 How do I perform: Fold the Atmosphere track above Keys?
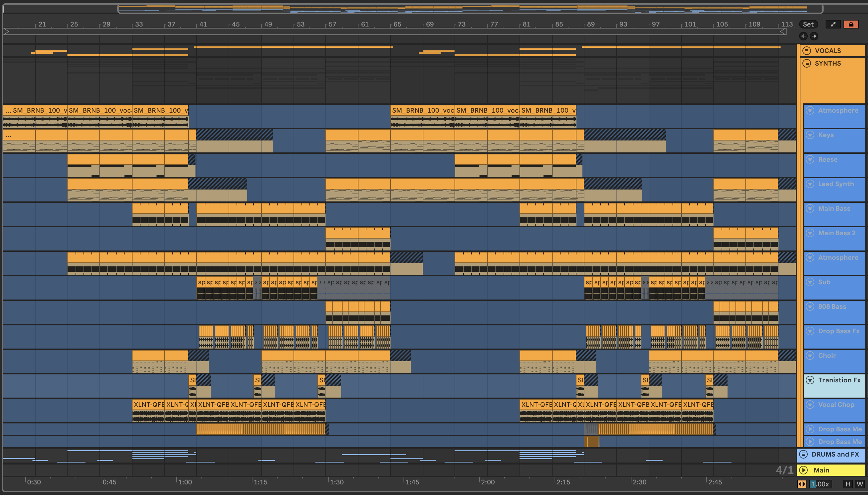[810, 110]
